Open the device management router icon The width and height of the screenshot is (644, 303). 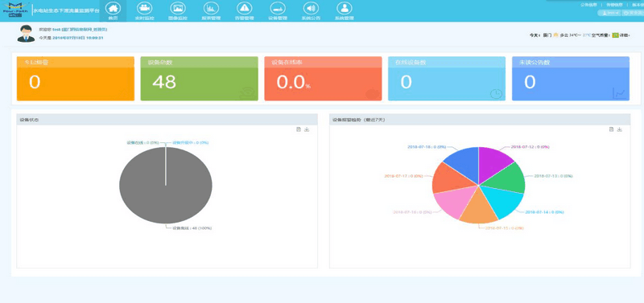pos(277,8)
